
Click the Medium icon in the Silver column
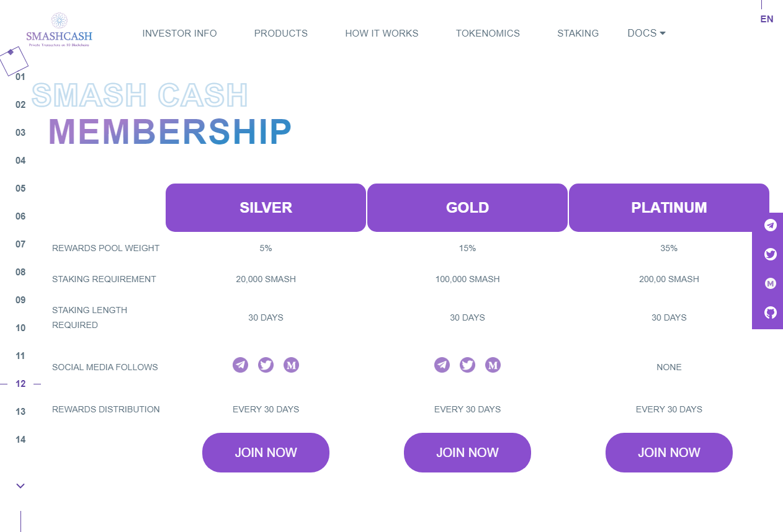point(292,365)
